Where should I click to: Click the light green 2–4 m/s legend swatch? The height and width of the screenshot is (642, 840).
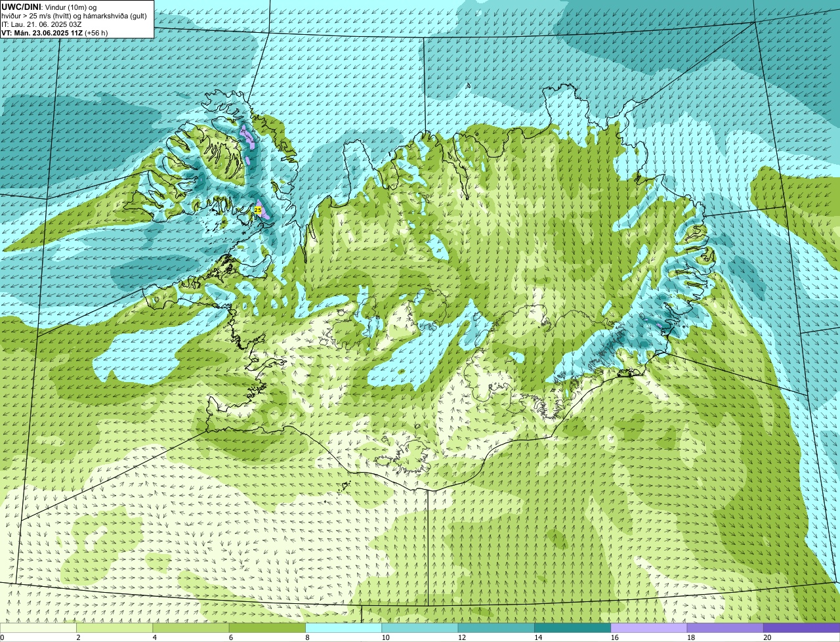114,628
